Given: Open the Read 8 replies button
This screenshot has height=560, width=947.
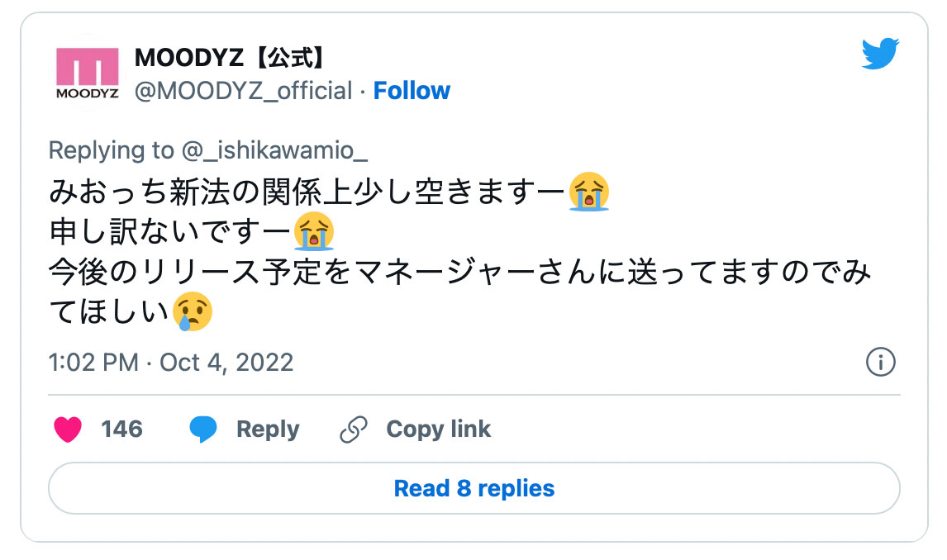Looking at the screenshot, I should click(473, 488).
